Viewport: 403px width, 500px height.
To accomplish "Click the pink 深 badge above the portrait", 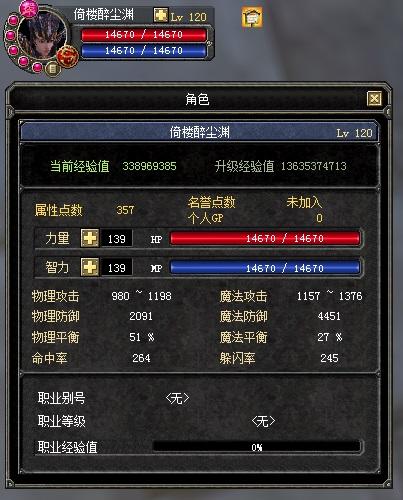I will pyautogui.click(x=29, y=9).
